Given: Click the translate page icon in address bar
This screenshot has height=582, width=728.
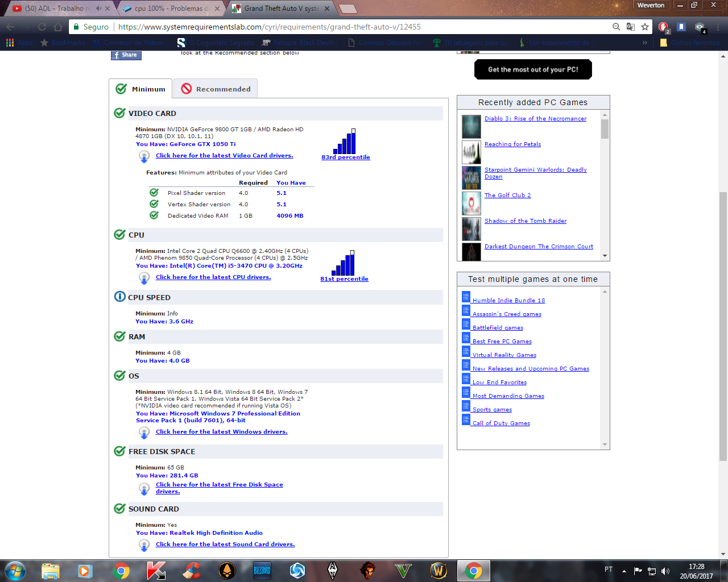Looking at the screenshot, I should coord(631,27).
